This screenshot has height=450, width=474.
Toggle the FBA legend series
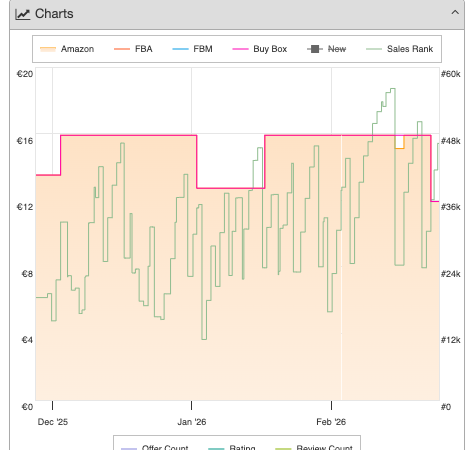133,49
